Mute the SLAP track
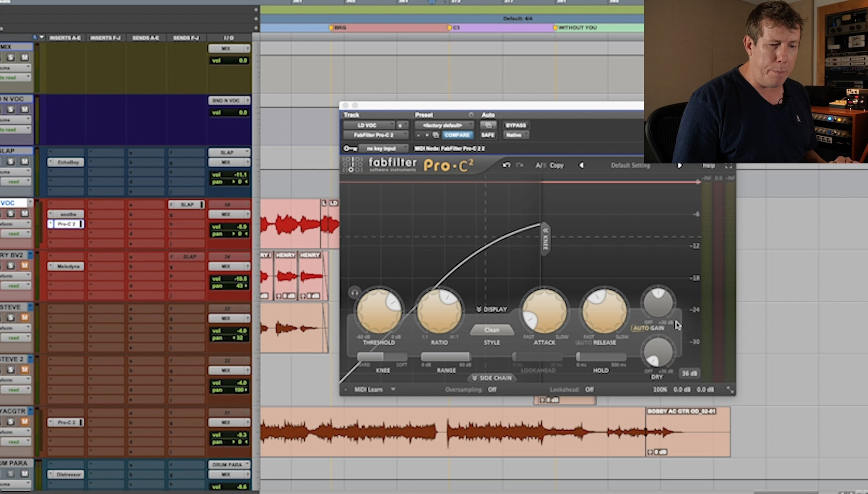 click(25, 161)
